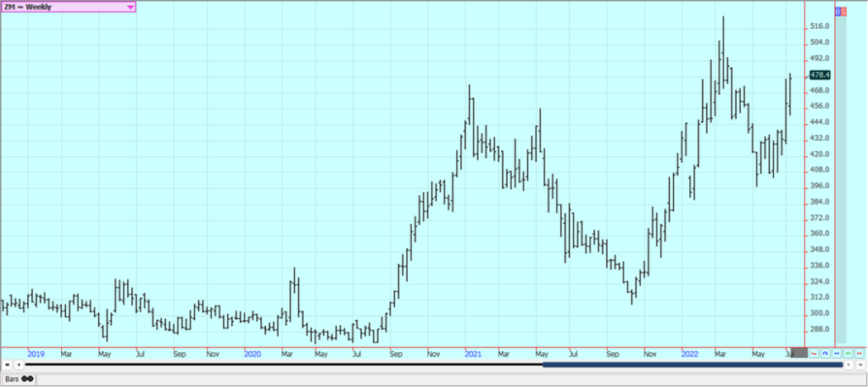Image resolution: width=868 pixels, height=387 pixels.
Task: Click the 300.0 price axis label
Action: point(819,313)
